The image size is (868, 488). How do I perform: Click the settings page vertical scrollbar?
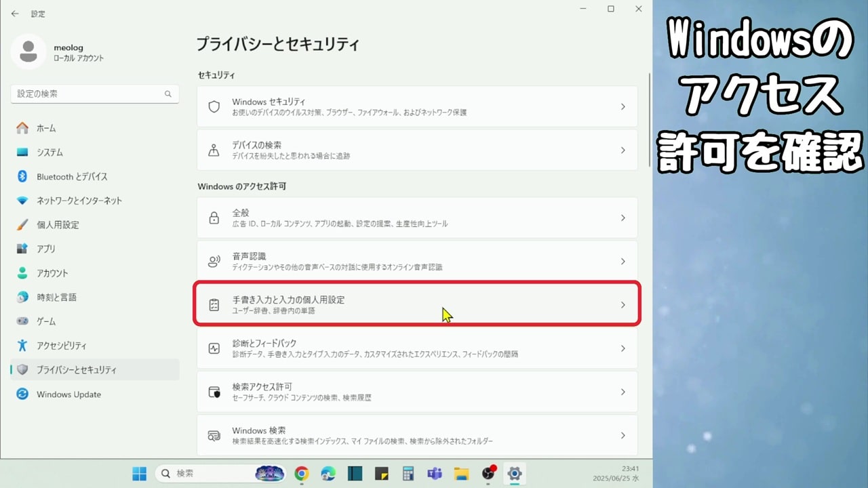pyautogui.click(x=650, y=121)
